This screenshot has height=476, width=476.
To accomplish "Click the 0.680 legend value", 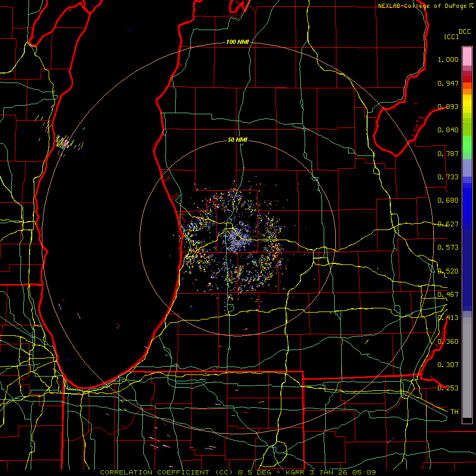I will (448, 200).
